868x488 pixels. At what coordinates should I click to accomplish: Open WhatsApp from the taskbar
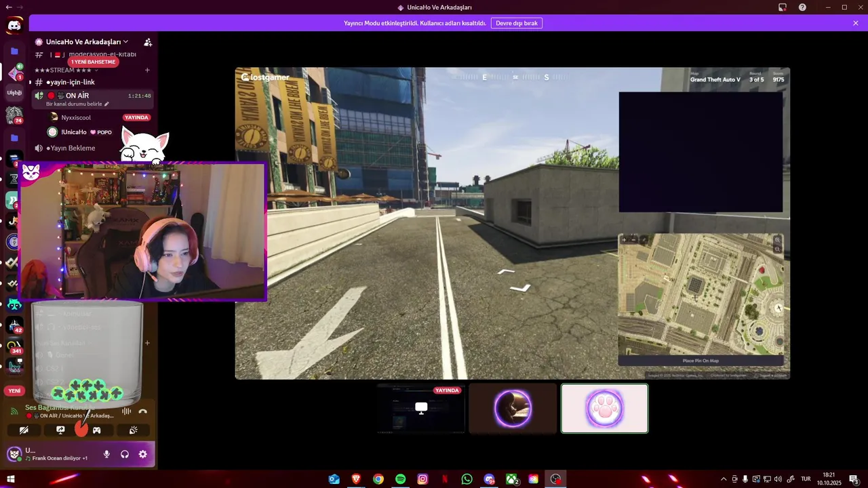click(x=467, y=479)
